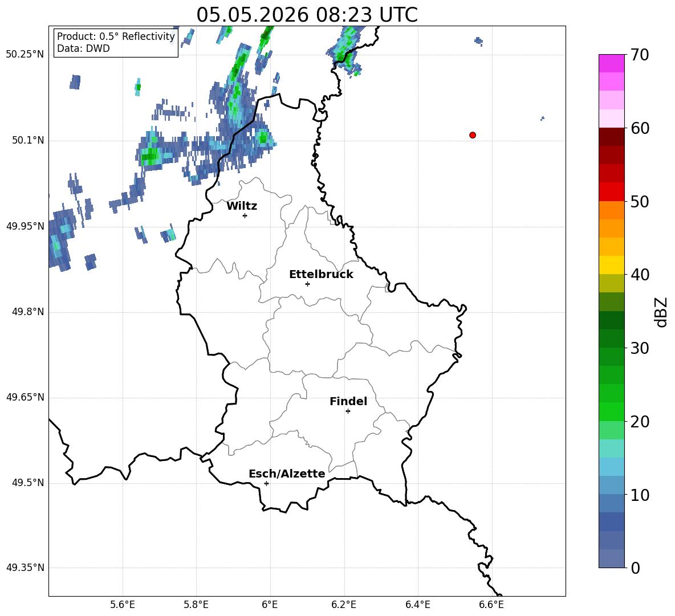Pick the orange 50 dBZ colorbar segment
The width and height of the screenshot is (675, 616).
click(x=611, y=210)
